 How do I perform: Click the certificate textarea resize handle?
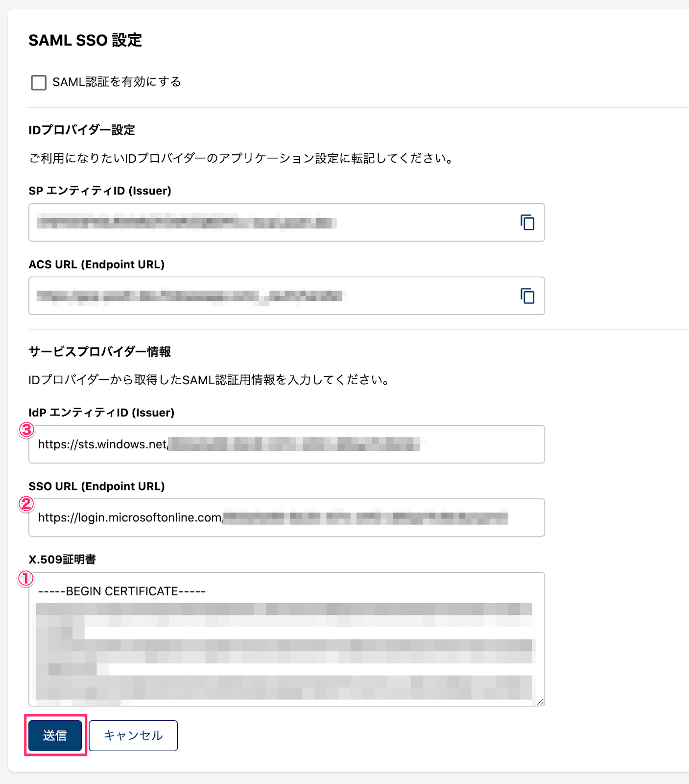(540, 702)
